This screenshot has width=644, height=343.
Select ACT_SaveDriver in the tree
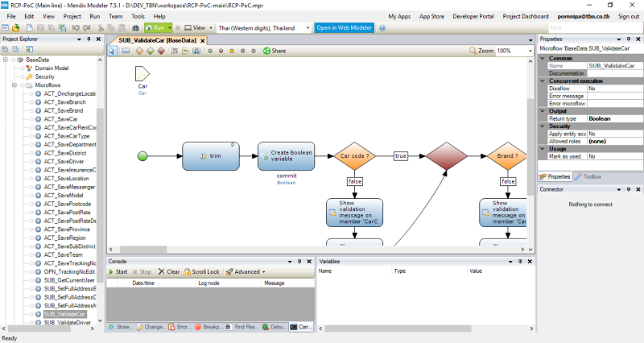tap(64, 162)
